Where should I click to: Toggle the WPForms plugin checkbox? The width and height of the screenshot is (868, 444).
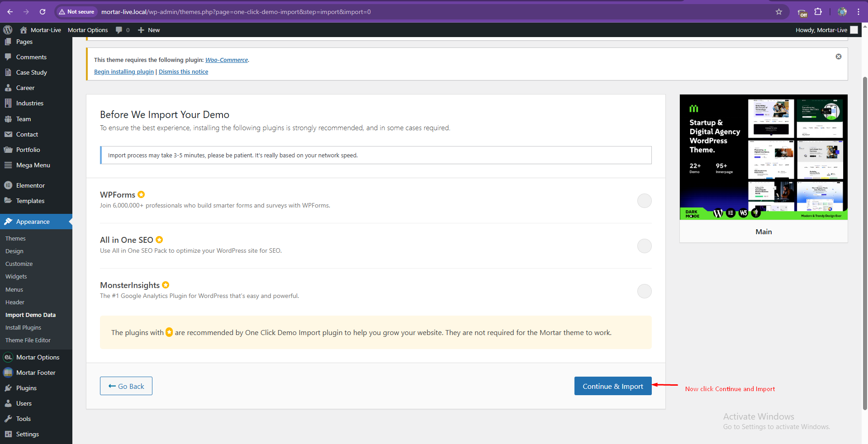coord(644,200)
